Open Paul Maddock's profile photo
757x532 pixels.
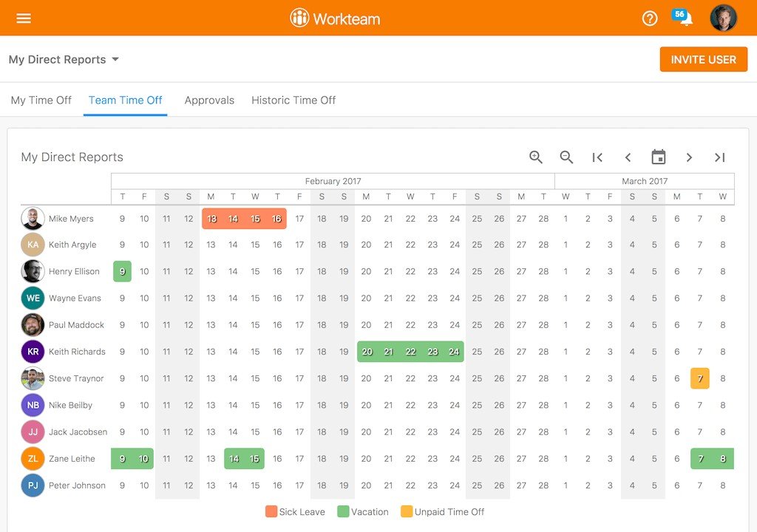[x=33, y=325]
